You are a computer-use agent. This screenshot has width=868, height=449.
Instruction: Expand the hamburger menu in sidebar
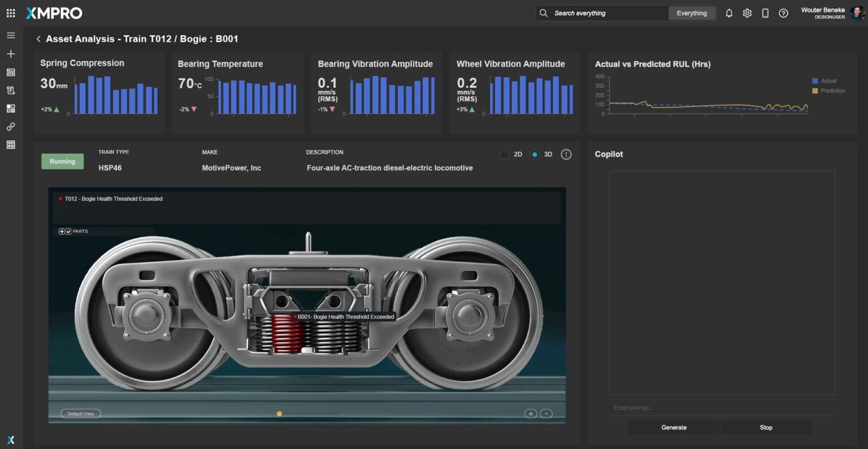pyautogui.click(x=11, y=36)
